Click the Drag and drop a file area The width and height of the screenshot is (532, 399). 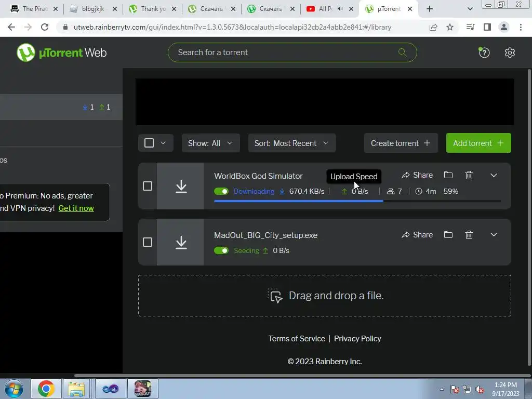[324, 296]
